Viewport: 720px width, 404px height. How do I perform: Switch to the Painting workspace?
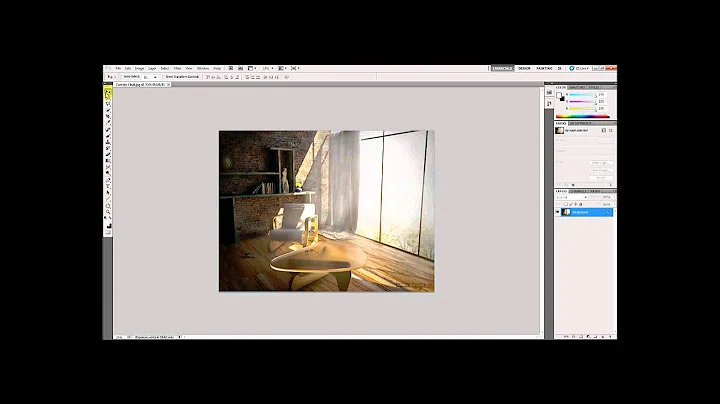point(544,68)
